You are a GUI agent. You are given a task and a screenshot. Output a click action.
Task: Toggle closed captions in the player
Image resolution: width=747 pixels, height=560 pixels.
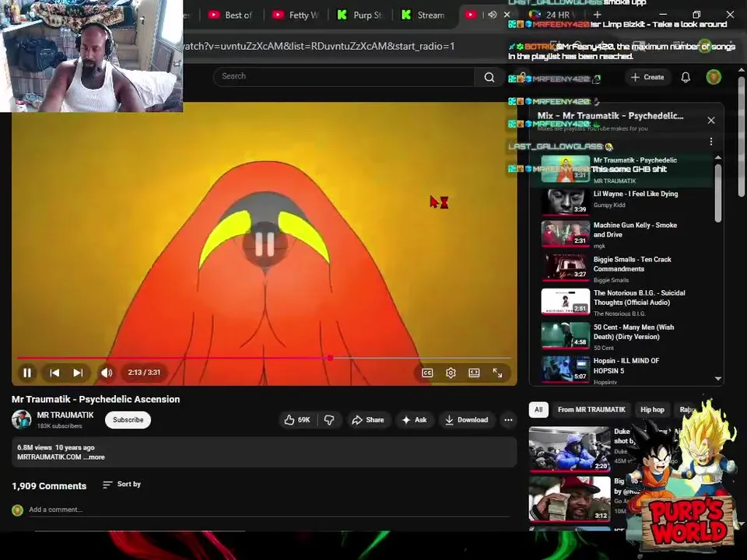coord(427,373)
